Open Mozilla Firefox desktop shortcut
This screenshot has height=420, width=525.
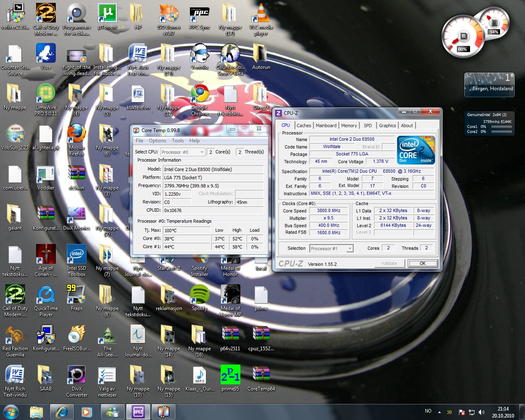77,140
